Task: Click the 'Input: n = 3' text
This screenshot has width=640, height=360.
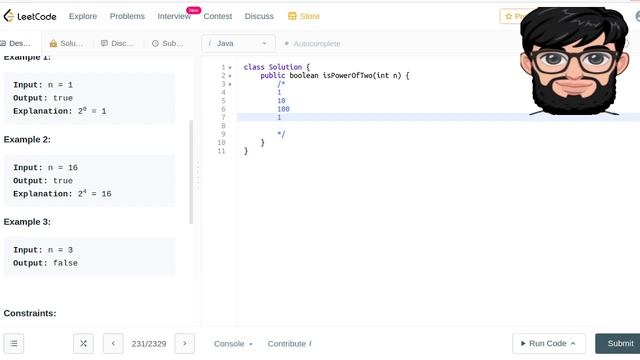Action: click(x=43, y=250)
